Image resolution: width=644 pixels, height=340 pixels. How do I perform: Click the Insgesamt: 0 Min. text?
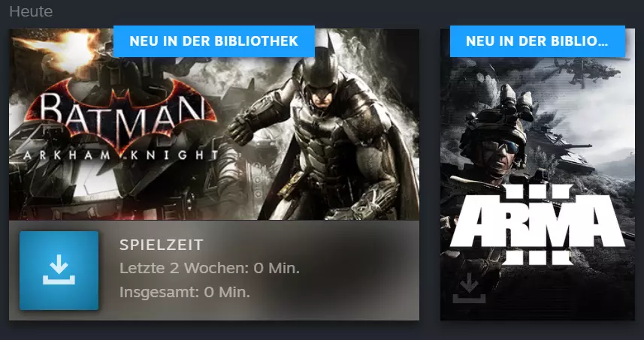[x=185, y=293]
